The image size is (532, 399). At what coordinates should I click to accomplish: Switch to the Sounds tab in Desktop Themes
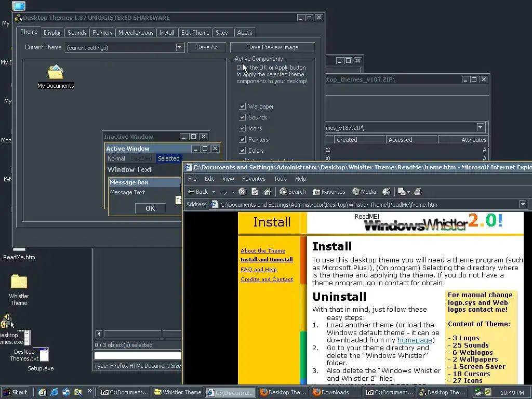[77, 33]
